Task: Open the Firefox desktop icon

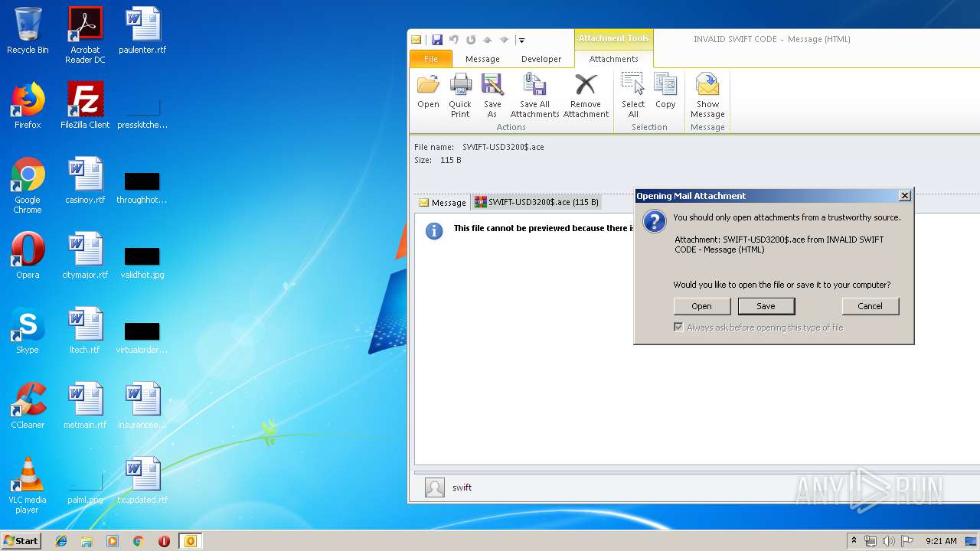Action: point(28,106)
